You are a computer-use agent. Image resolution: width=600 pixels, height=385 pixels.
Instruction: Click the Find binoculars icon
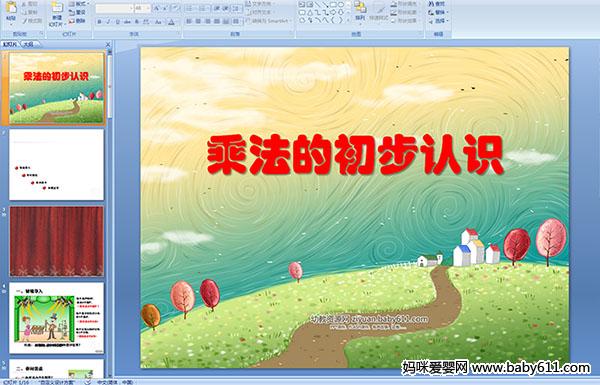(x=432, y=4)
